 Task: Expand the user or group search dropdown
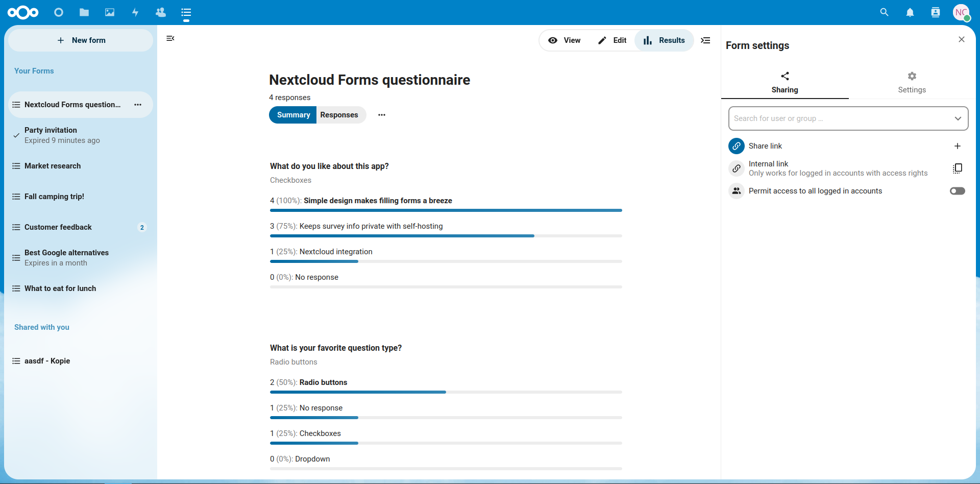[x=958, y=118]
